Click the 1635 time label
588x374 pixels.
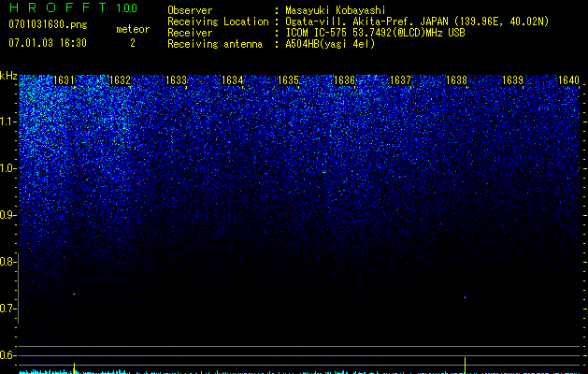(x=288, y=80)
